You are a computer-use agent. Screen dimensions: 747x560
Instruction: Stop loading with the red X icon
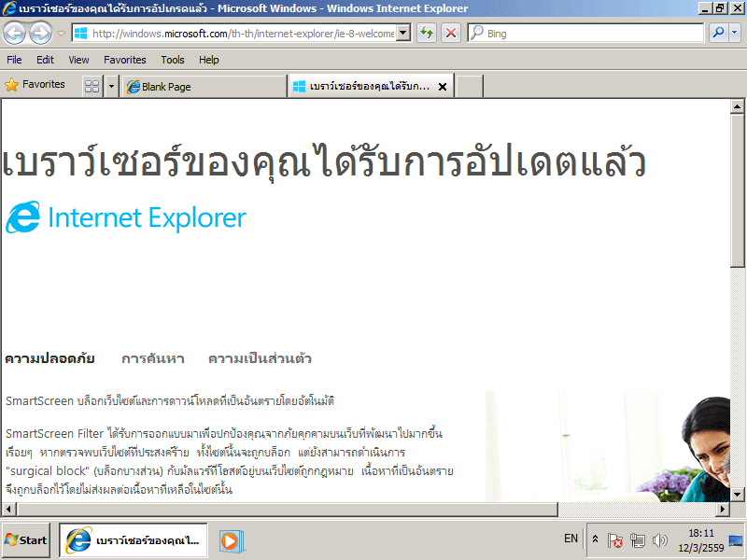(x=451, y=34)
